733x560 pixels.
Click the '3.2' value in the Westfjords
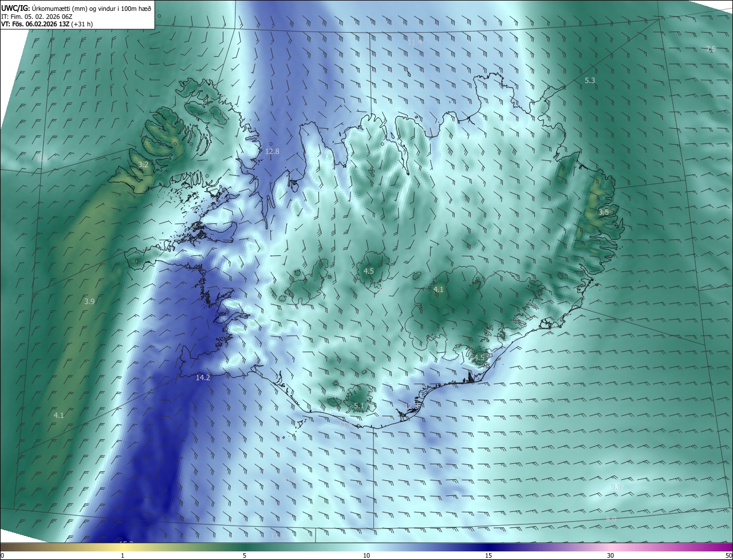click(143, 165)
